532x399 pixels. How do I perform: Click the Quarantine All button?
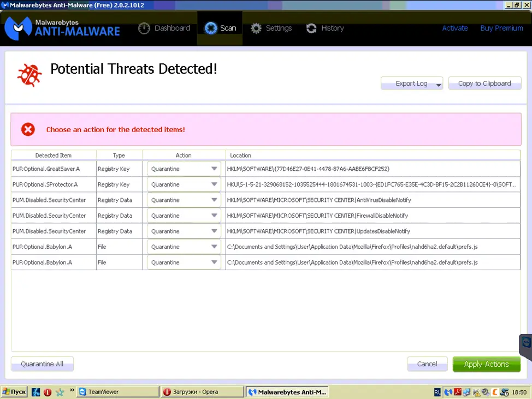pos(42,364)
